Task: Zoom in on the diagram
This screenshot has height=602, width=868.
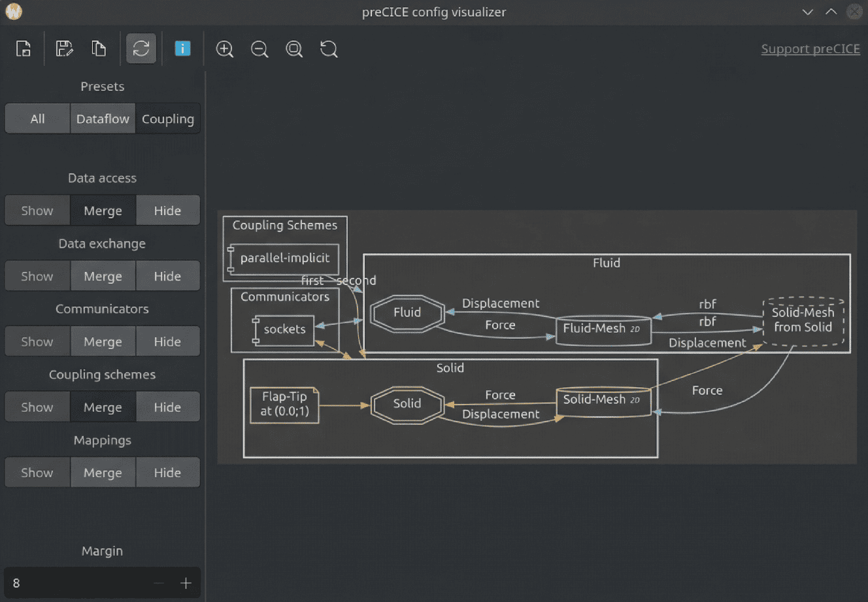Action: (224, 48)
